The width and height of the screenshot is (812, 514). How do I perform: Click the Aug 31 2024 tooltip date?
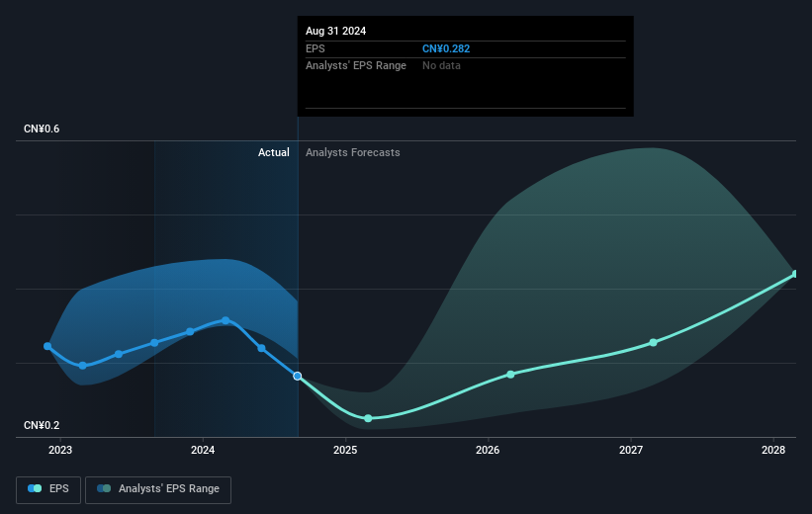(x=335, y=31)
